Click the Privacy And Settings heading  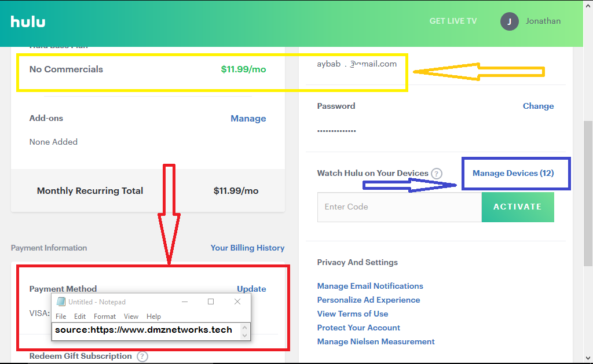[x=357, y=262]
